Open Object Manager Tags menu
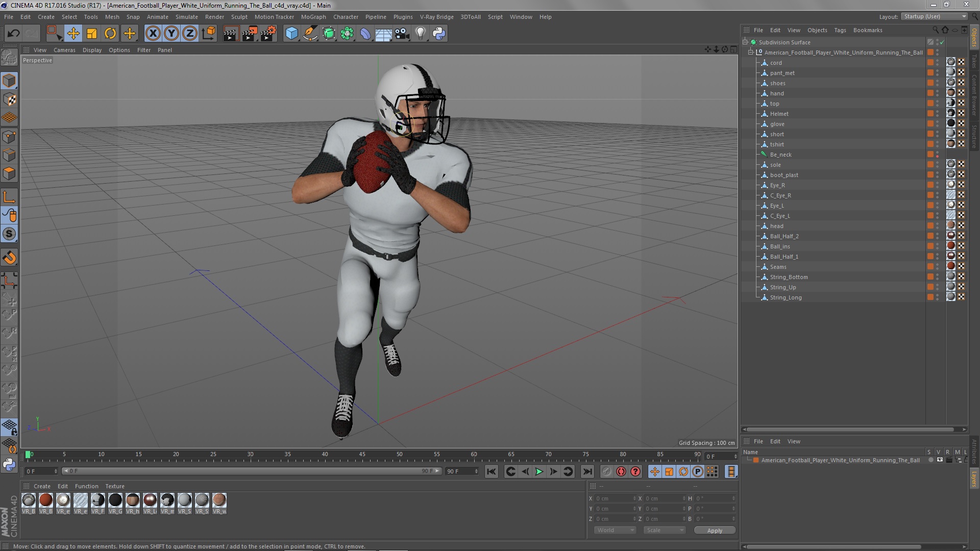The height and width of the screenshot is (551, 980). coord(840,30)
